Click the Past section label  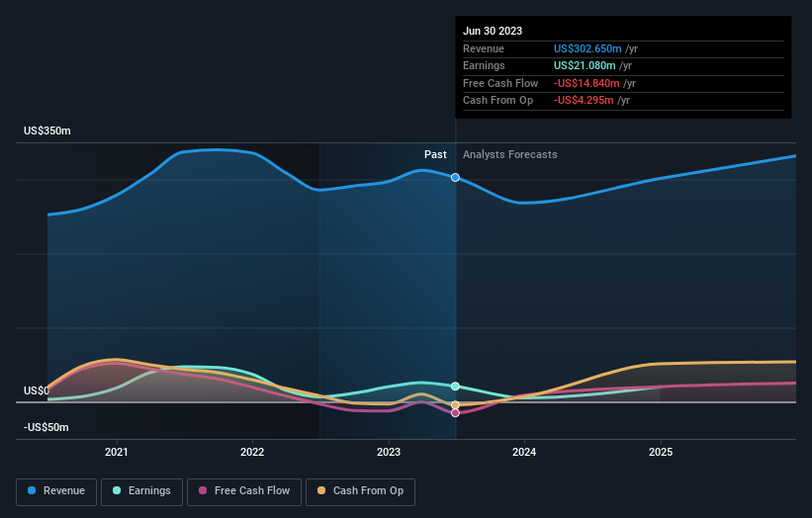click(x=435, y=155)
